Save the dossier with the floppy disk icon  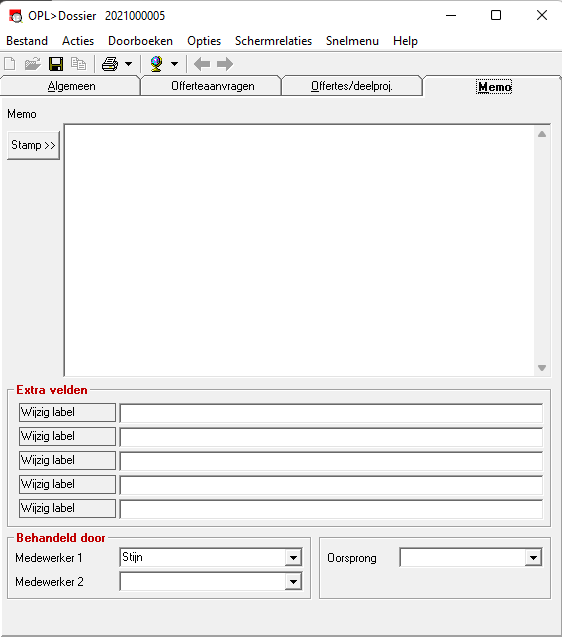click(x=56, y=64)
